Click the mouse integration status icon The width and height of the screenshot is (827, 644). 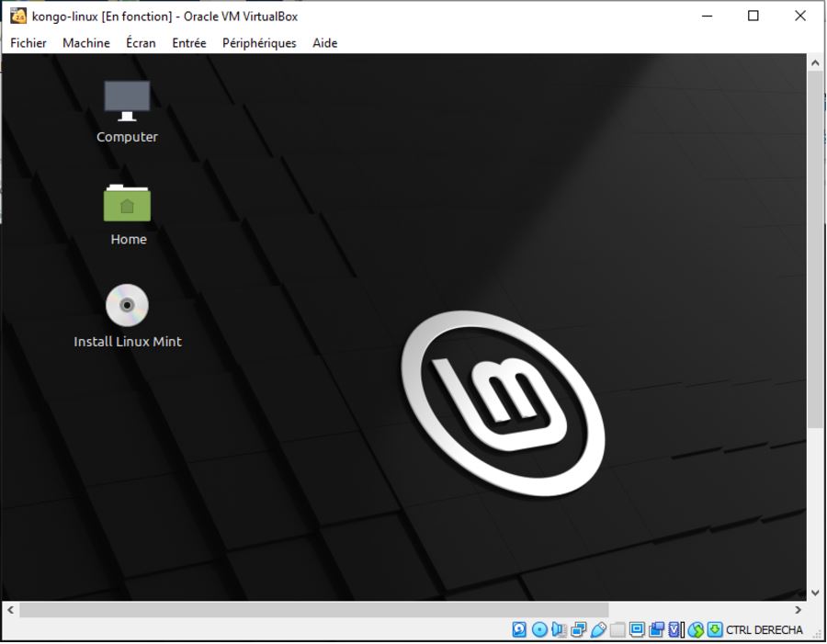click(x=696, y=630)
